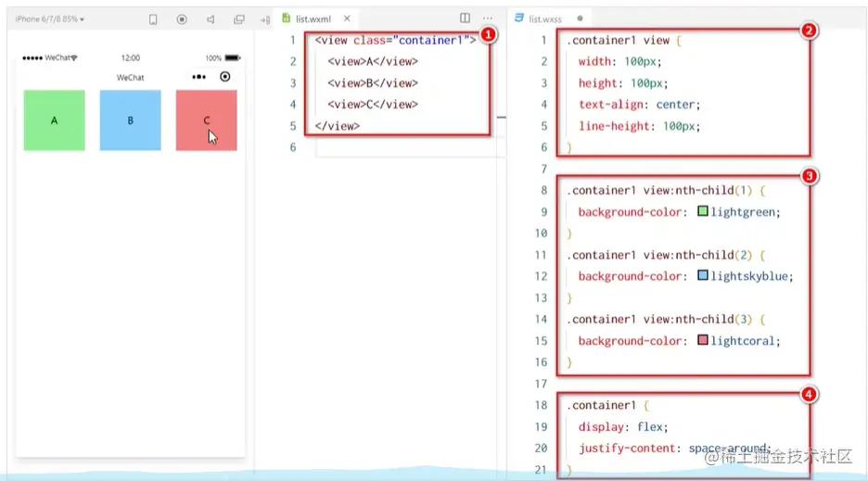Open the iPhone 6/7/8 device dropdown

50,19
